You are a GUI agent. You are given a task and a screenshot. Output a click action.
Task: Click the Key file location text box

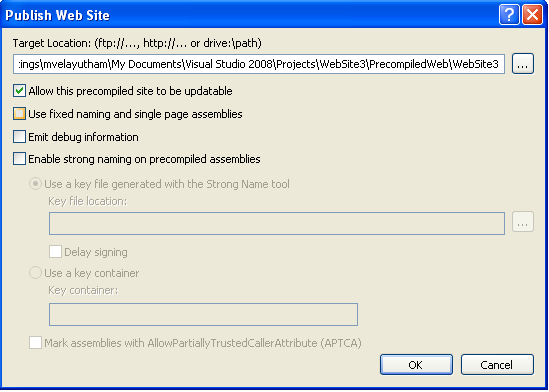tap(277, 223)
